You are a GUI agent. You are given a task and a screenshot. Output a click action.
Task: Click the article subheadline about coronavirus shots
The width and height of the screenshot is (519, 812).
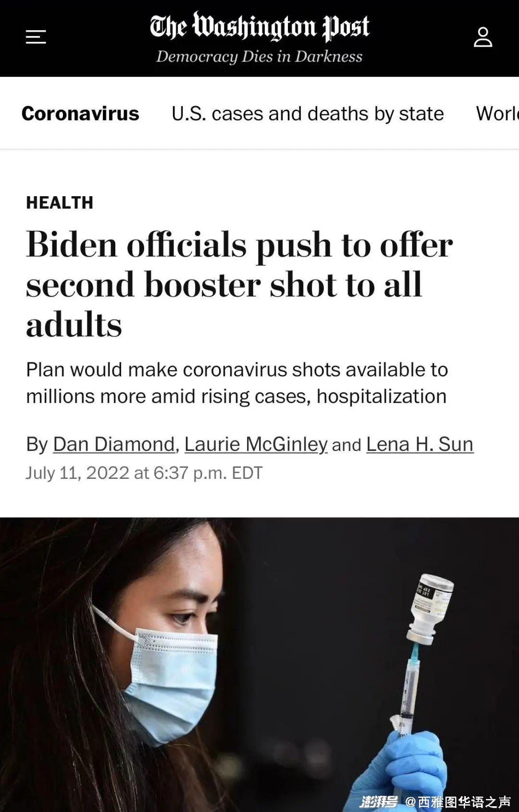click(x=237, y=383)
